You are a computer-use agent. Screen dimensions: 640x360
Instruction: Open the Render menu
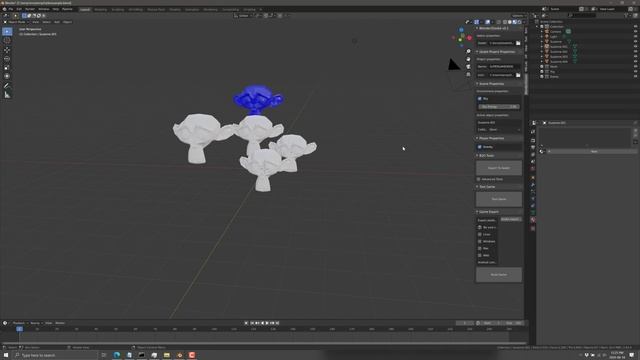pyautogui.click(x=30, y=9)
